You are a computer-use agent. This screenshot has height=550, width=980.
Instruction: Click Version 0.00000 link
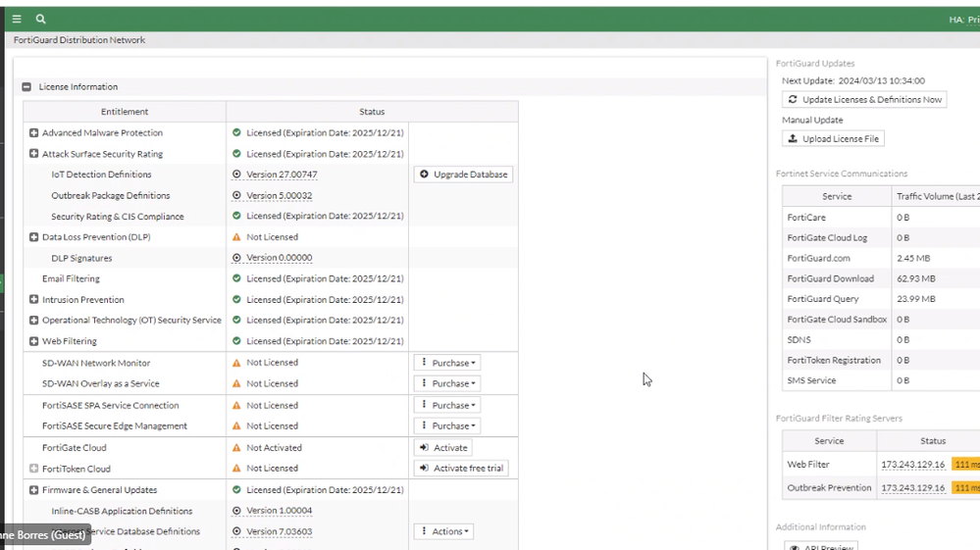[x=280, y=257]
